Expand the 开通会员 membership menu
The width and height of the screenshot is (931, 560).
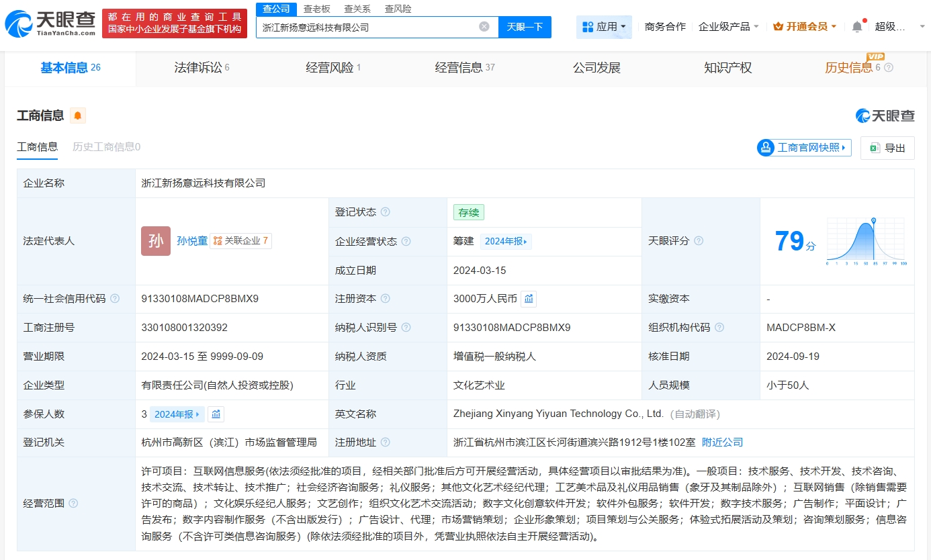tap(805, 27)
